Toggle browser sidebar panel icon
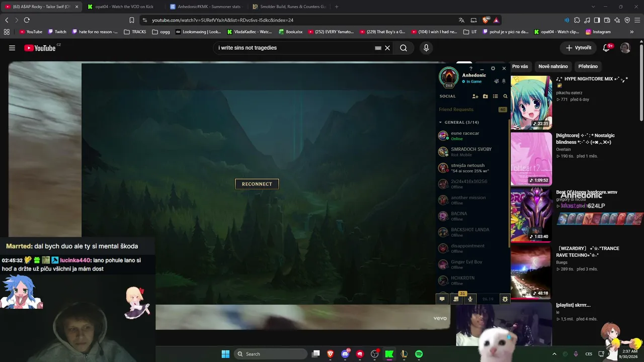The height and width of the screenshot is (362, 644). [x=597, y=20]
